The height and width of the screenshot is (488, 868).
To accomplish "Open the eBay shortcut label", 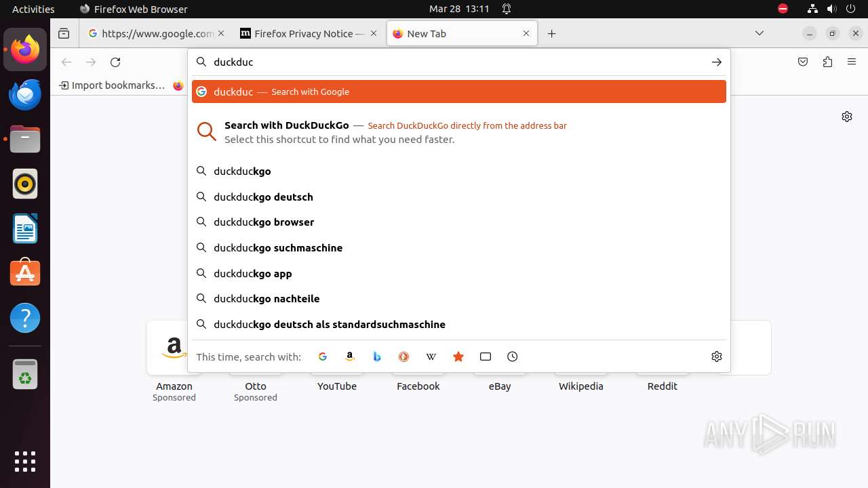I will [x=500, y=386].
